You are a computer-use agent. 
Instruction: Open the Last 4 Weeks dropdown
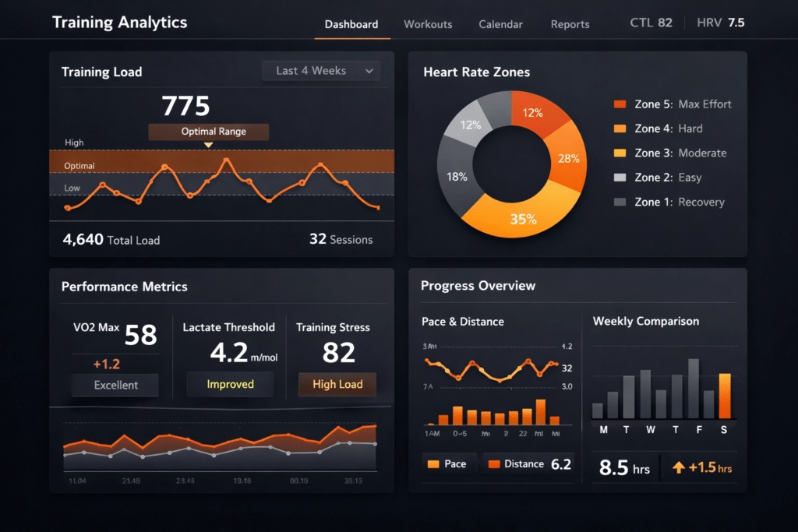coord(321,71)
